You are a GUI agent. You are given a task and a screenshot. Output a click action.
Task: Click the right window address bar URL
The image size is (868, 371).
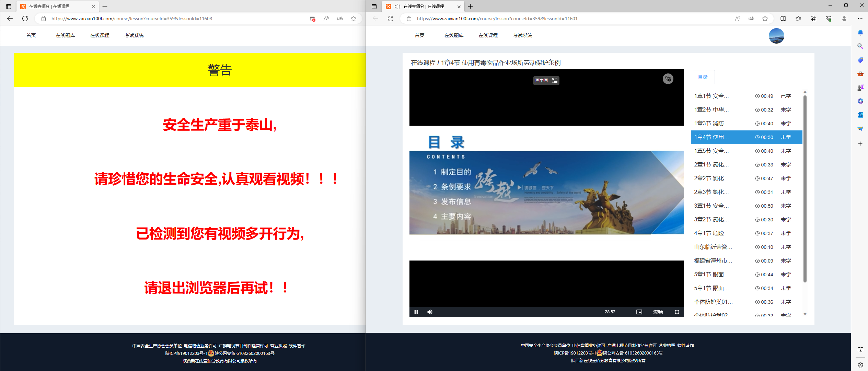[x=497, y=19]
